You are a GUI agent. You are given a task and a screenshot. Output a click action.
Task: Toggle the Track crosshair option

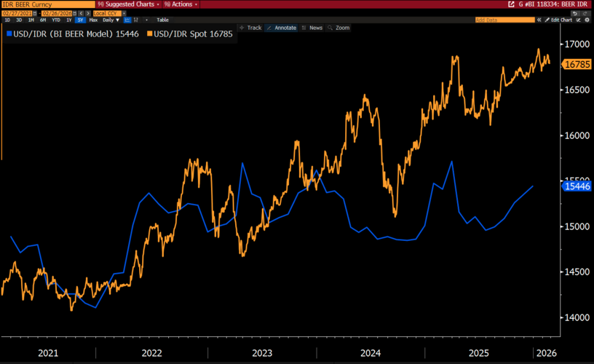click(x=250, y=28)
